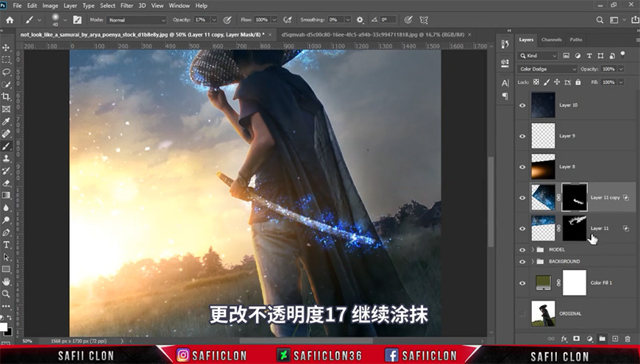Image resolution: width=640 pixels, height=364 pixels.
Task: Open painting Mode Normal dropdown
Action: click(x=136, y=20)
